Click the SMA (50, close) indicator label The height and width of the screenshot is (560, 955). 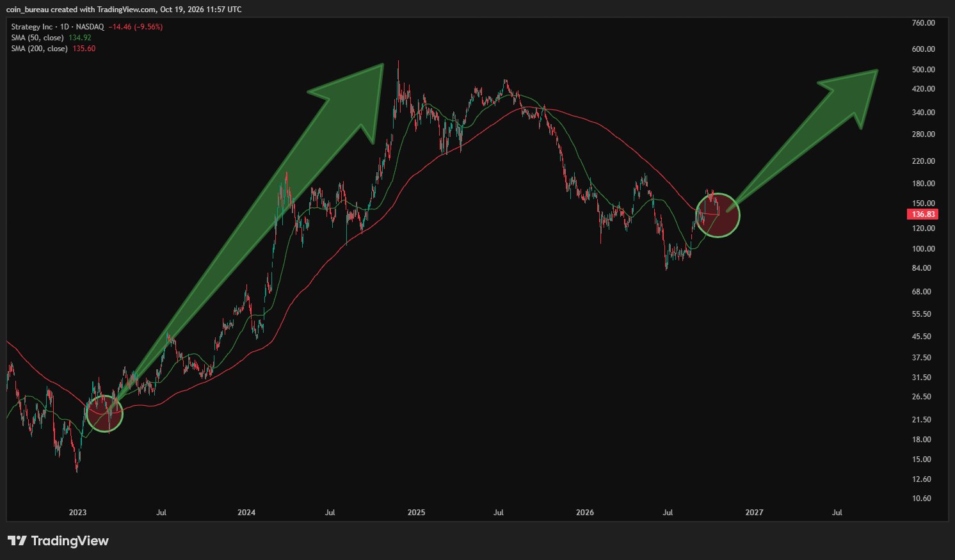(x=38, y=38)
